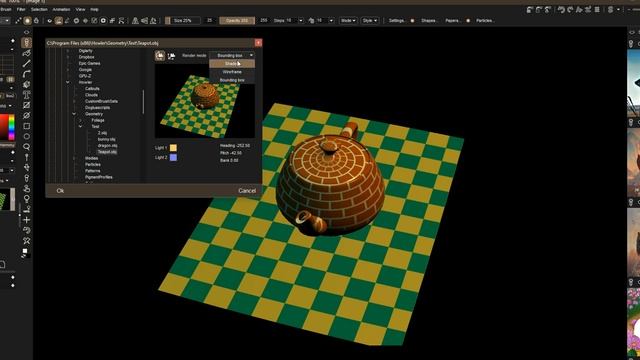Select dragon.obj in the file tree
The height and width of the screenshot is (360, 640).
pyautogui.click(x=107, y=146)
